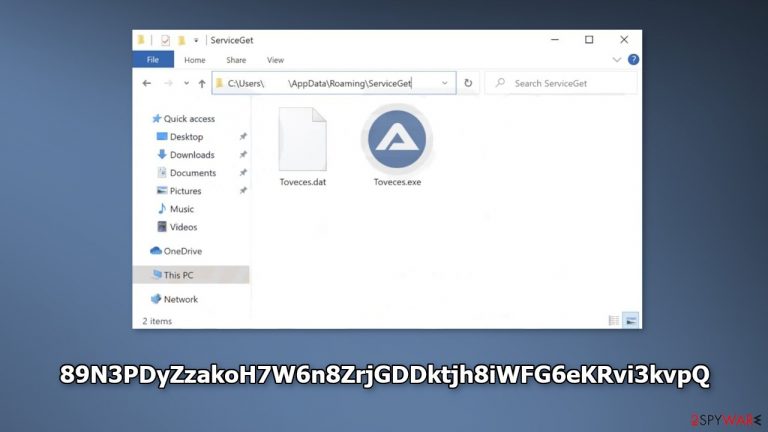Screen dimensions: 768x432
Task: Select This PC in navigation pane
Action: click(x=191, y=275)
